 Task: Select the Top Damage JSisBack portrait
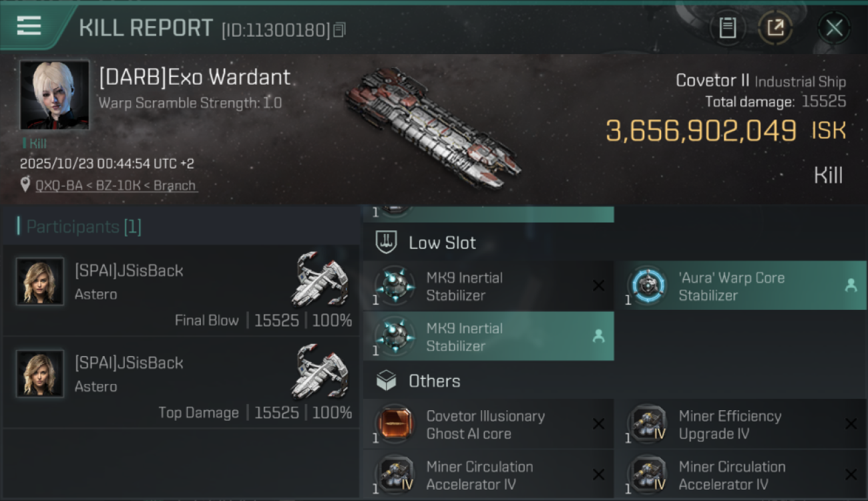coord(40,374)
